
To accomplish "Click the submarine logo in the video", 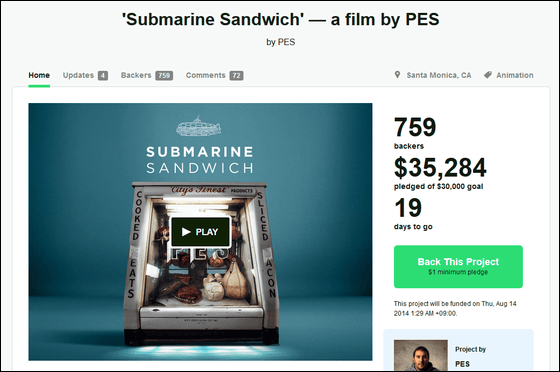I will click(199, 126).
